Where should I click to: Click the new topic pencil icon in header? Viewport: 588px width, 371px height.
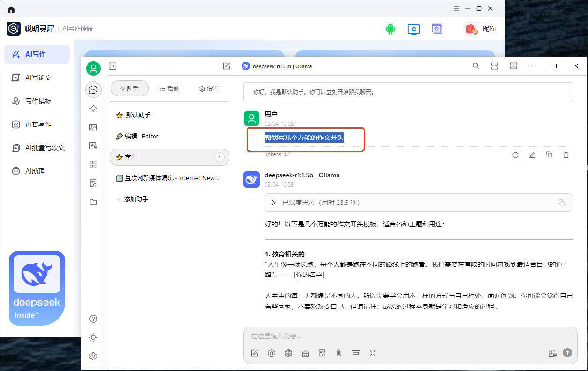227,66
